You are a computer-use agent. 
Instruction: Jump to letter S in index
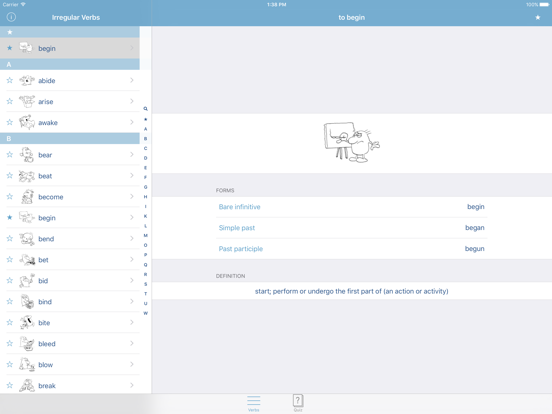point(145,284)
